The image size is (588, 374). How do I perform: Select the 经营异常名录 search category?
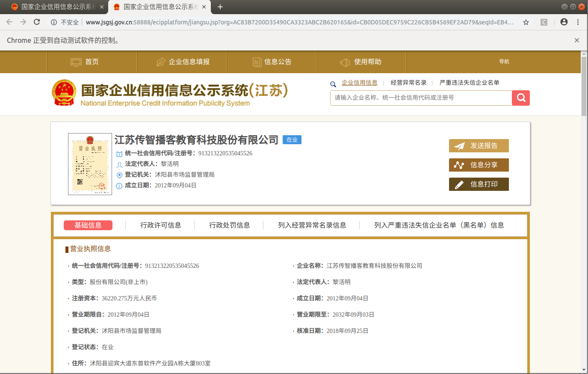[408, 83]
